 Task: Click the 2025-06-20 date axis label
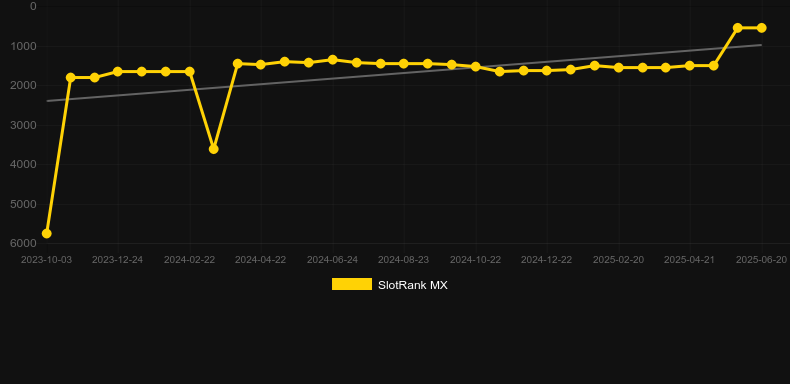[761, 260]
